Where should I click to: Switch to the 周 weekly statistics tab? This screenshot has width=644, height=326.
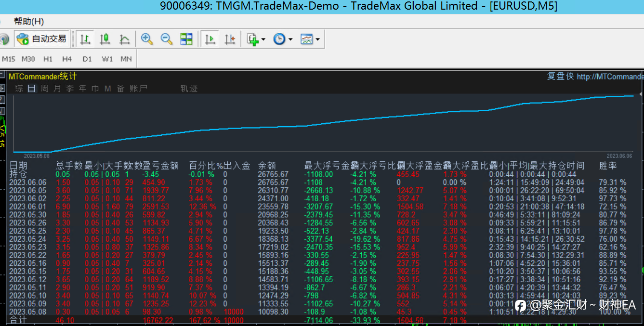coord(45,89)
